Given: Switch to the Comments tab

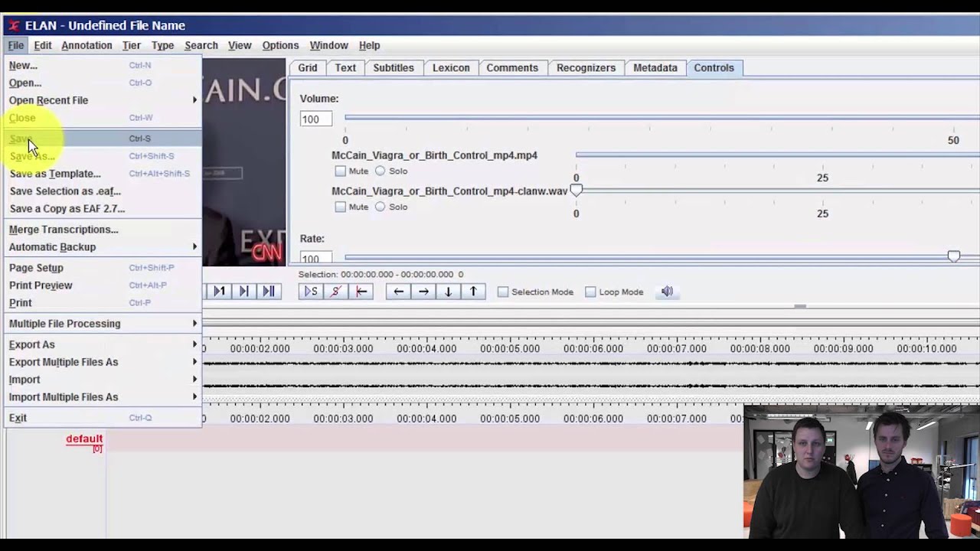Looking at the screenshot, I should click(x=512, y=67).
